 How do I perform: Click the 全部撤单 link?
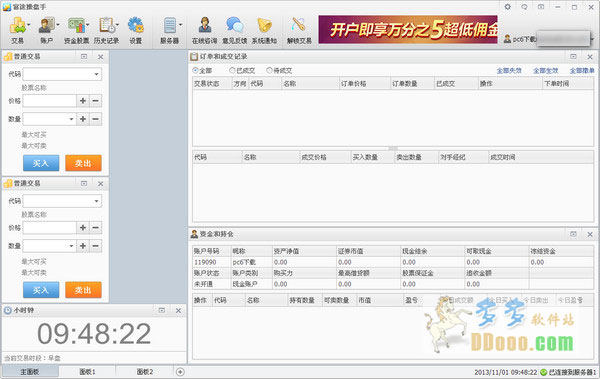point(582,71)
